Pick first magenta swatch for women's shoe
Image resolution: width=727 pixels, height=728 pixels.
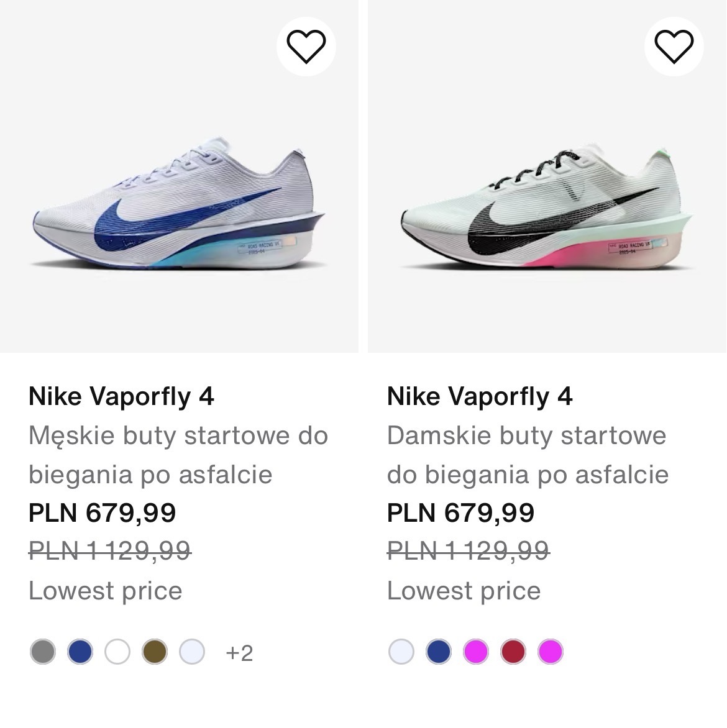[475, 652]
